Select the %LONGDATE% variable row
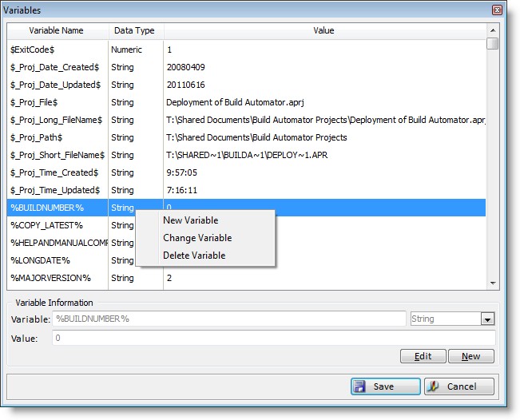 coord(246,260)
